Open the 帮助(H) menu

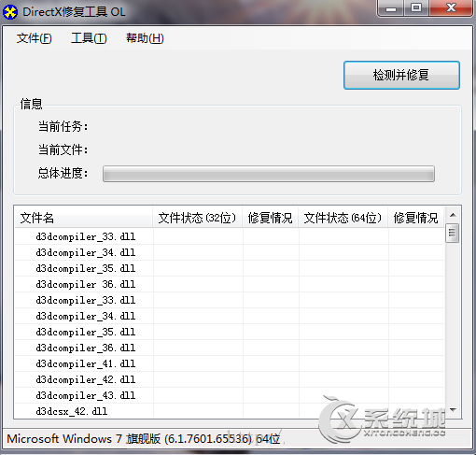pyautogui.click(x=145, y=38)
